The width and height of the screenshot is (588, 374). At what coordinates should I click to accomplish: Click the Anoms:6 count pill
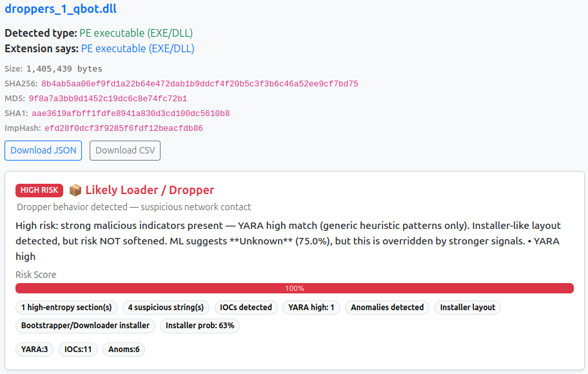click(124, 349)
